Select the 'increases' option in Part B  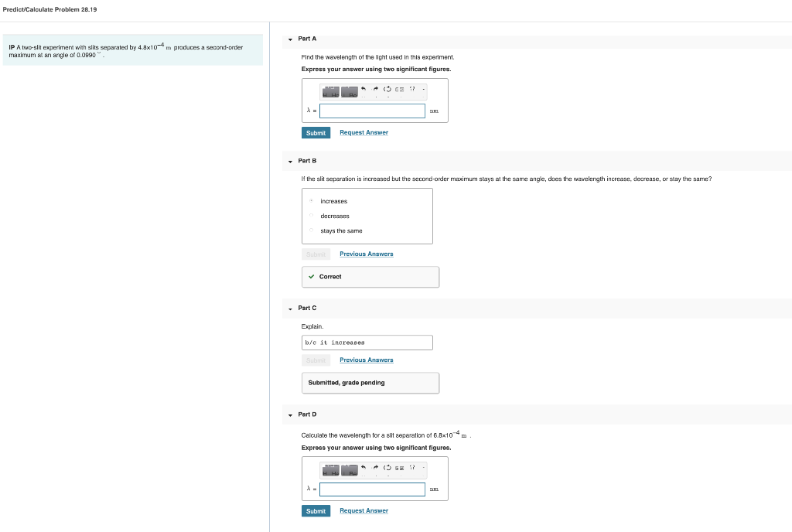(x=310, y=200)
